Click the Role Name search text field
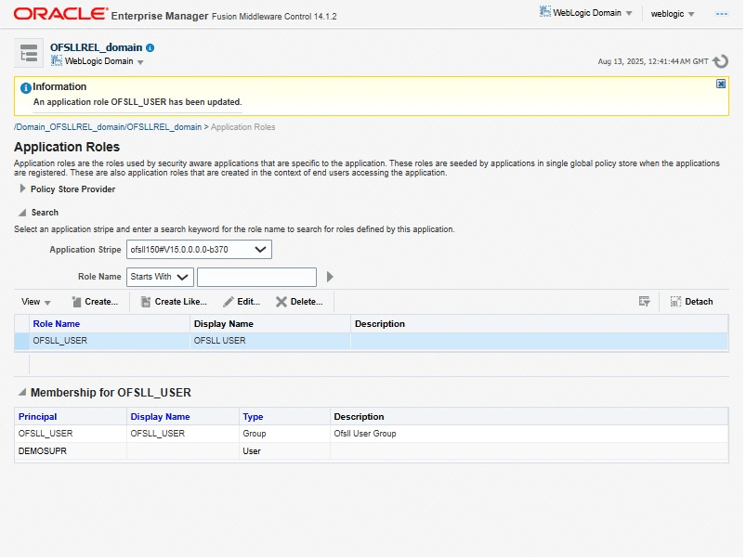 tap(256, 277)
